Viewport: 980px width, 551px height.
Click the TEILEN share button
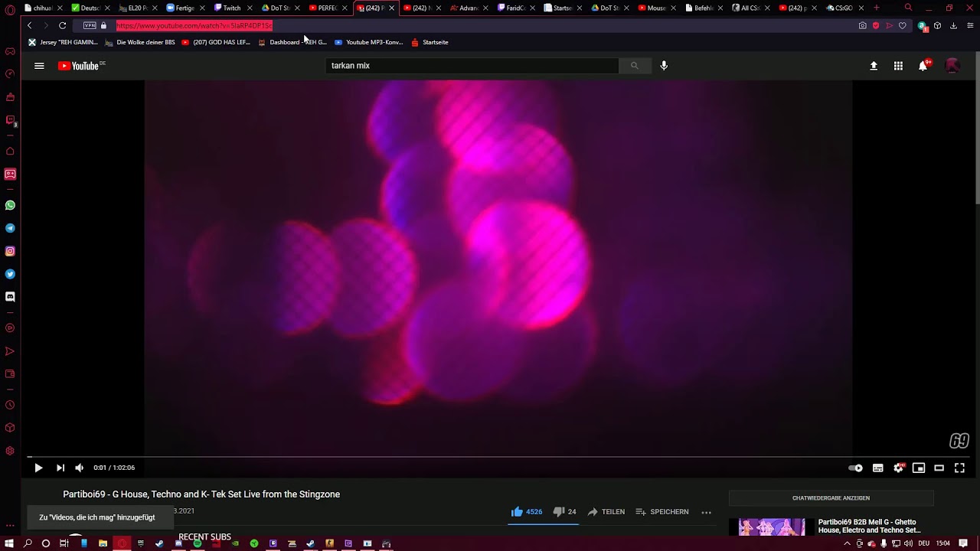click(606, 512)
